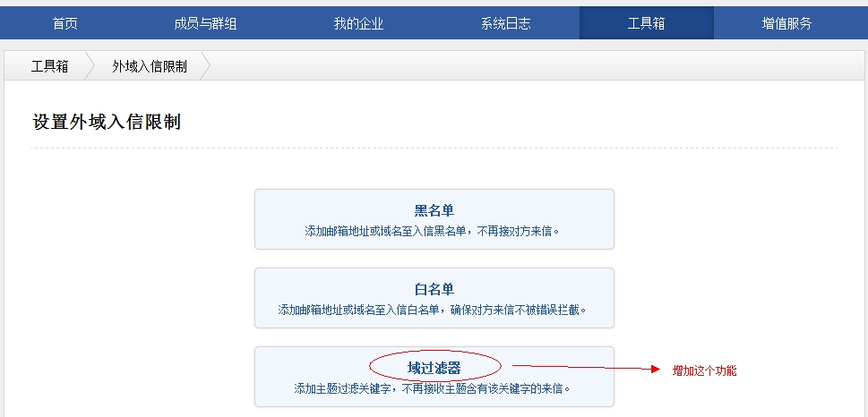Click the chevron arrow after 外域入信限制 breadcrumb

[x=206, y=66]
